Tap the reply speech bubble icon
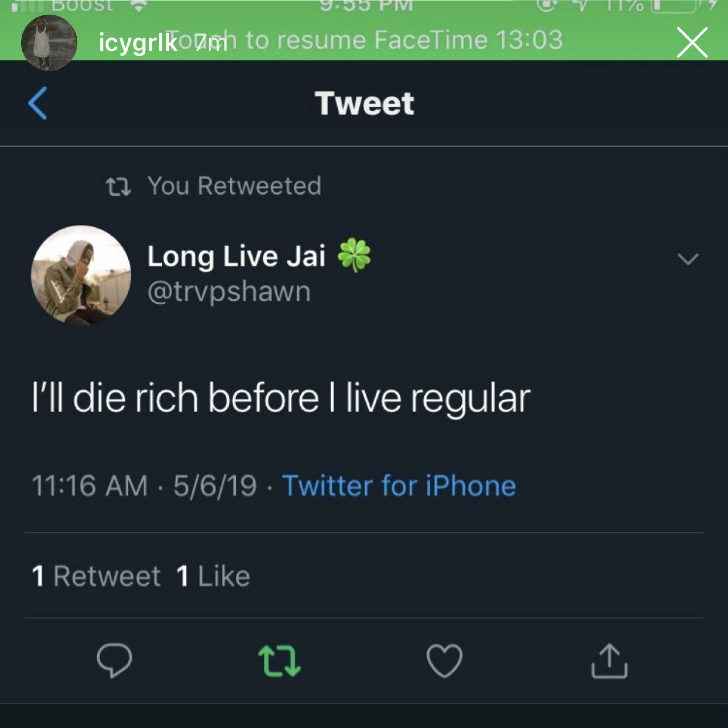The height and width of the screenshot is (728, 728). pos(114,661)
